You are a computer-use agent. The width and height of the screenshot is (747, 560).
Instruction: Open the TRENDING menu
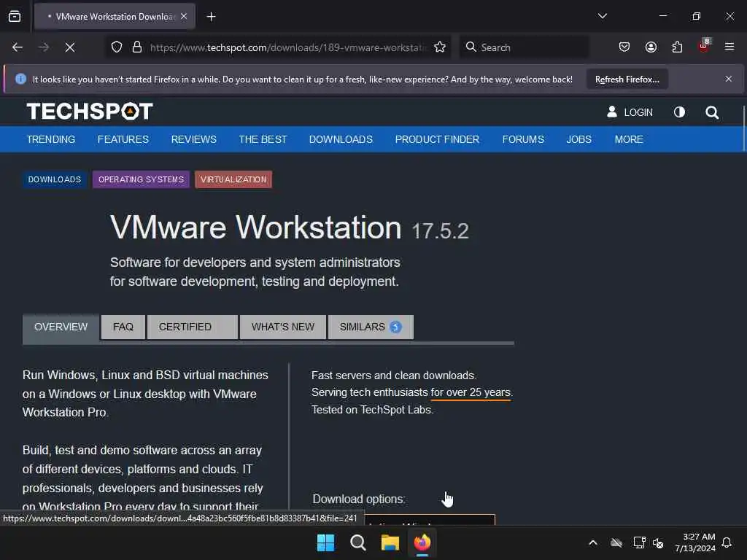[x=51, y=139]
